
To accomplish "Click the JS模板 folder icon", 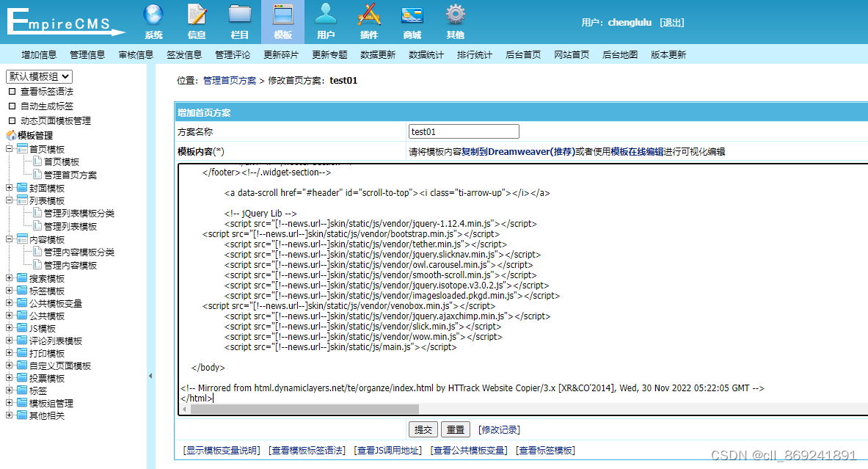I will [x=22, y=328].
